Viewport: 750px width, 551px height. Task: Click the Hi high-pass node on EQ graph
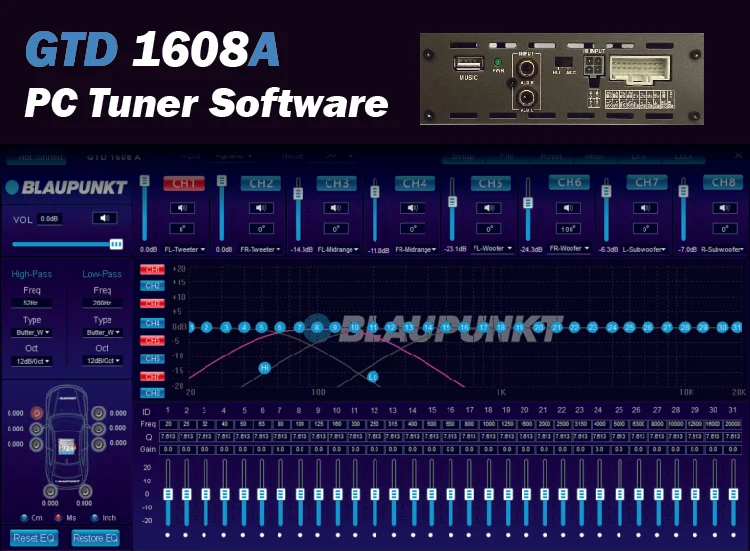point(265,368)
